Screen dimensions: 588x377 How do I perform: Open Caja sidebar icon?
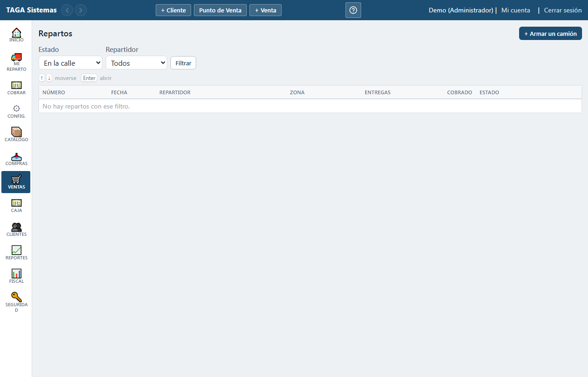[16, 206]
